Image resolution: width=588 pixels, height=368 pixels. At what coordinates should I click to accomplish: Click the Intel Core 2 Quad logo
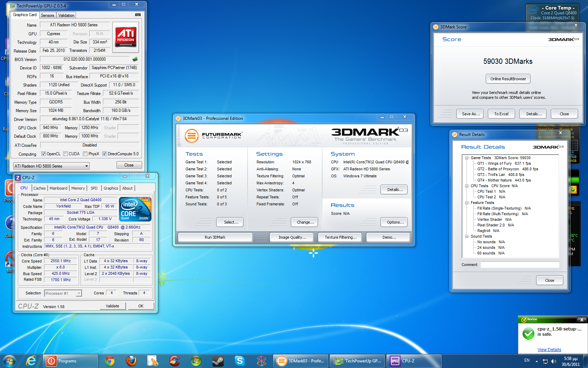click(135, 209)
